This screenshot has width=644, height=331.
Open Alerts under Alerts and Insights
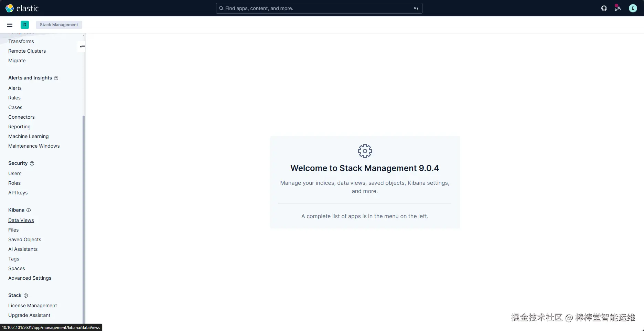[x=15, y=88]
